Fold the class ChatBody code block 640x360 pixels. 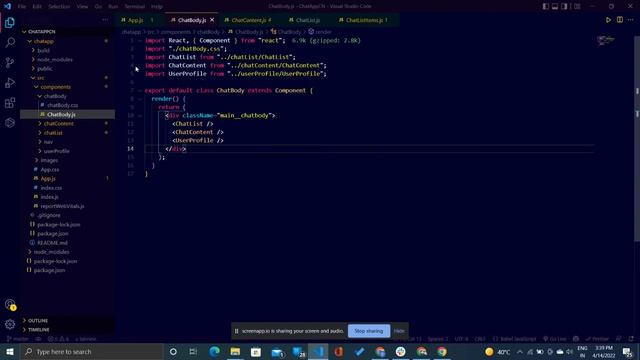point(140,90)
